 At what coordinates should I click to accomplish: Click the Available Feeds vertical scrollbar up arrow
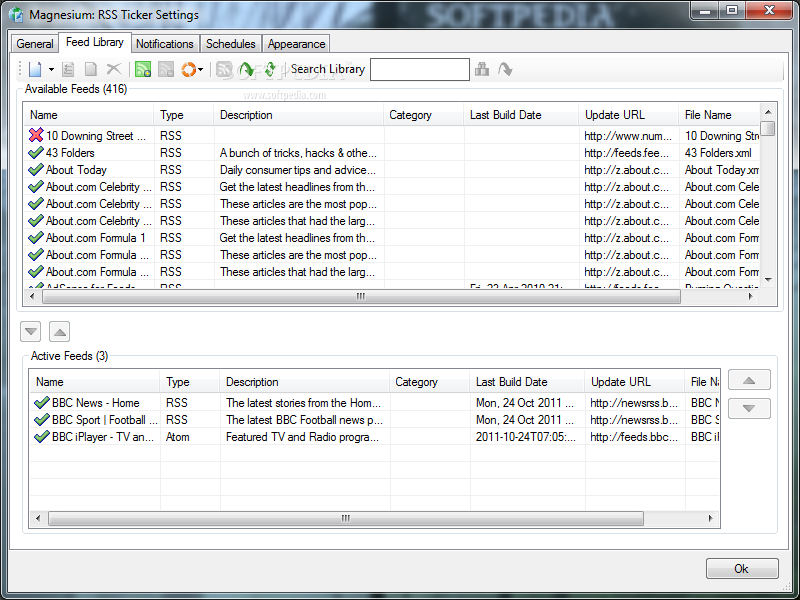[x=768, y=112]
